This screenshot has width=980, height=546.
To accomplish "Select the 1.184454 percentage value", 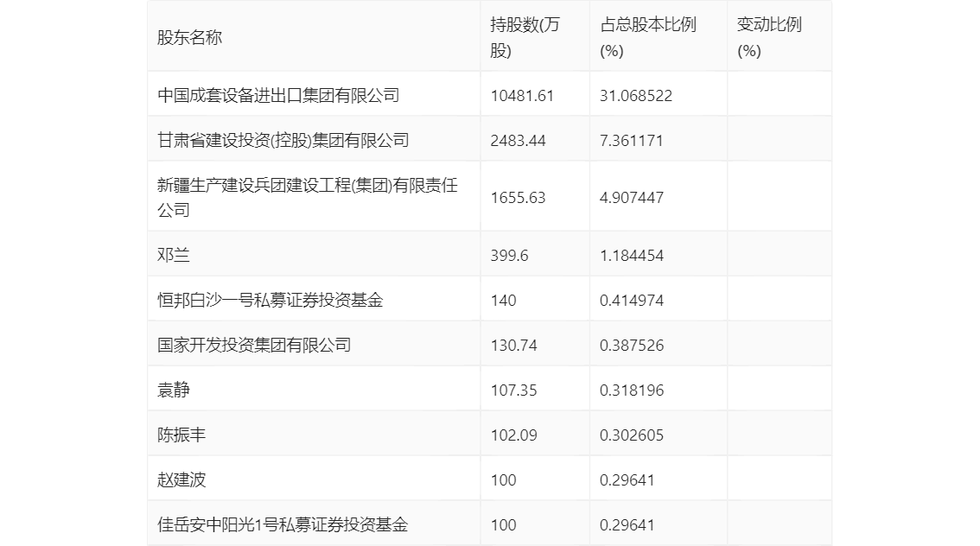I will (631, 256).
